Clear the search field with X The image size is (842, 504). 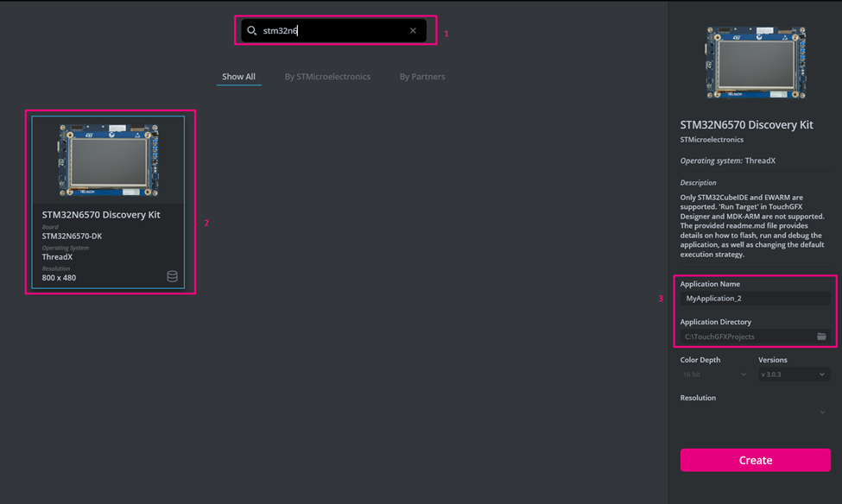(x=413, y=30)
